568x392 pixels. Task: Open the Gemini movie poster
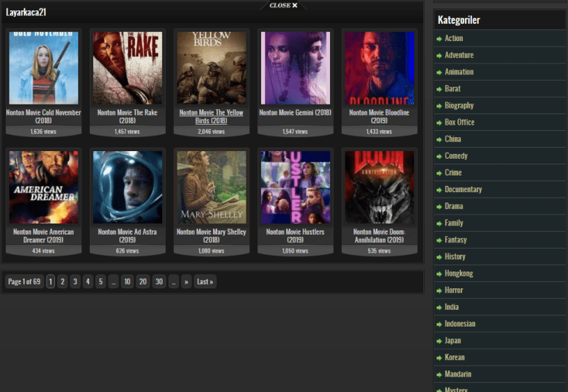[295, 68]
